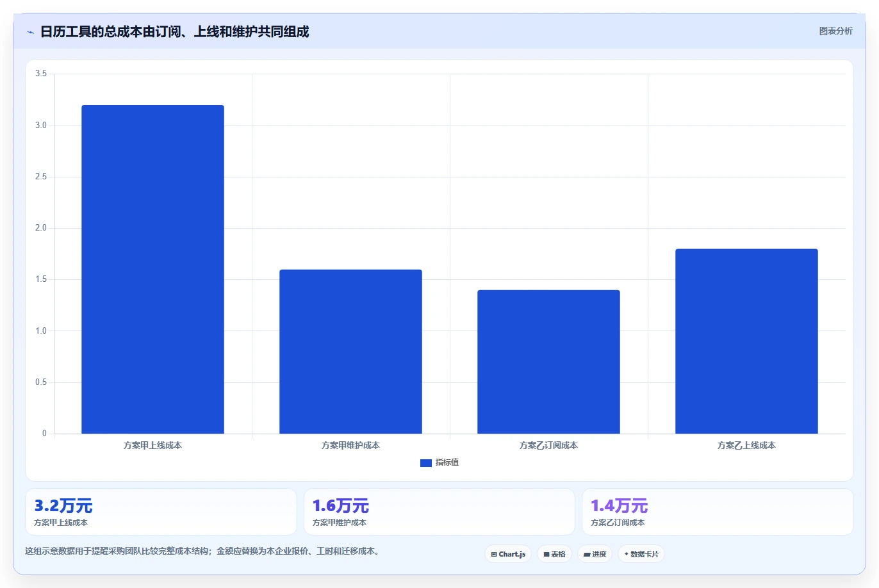Click the Chart.js tag

click(x=508, y=554)
